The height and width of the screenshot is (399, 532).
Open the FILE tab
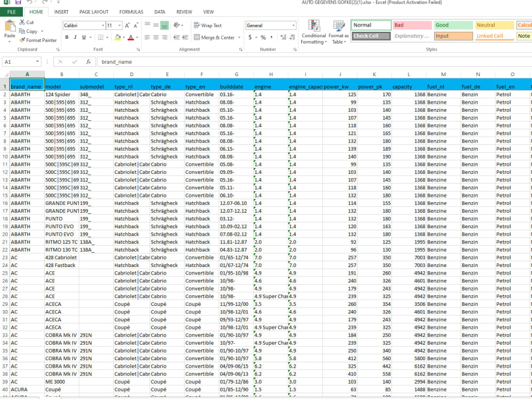point(12,12)
